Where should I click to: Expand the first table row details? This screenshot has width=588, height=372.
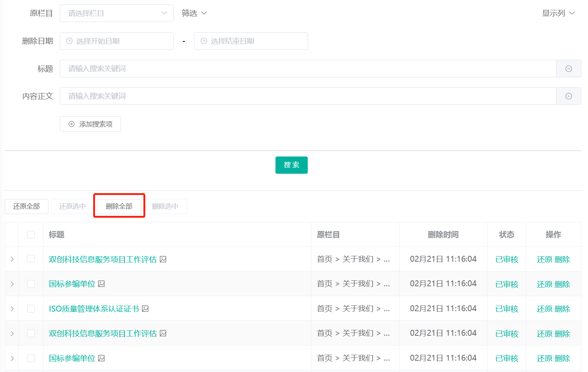pyautogui.click(x=12, y=259)
